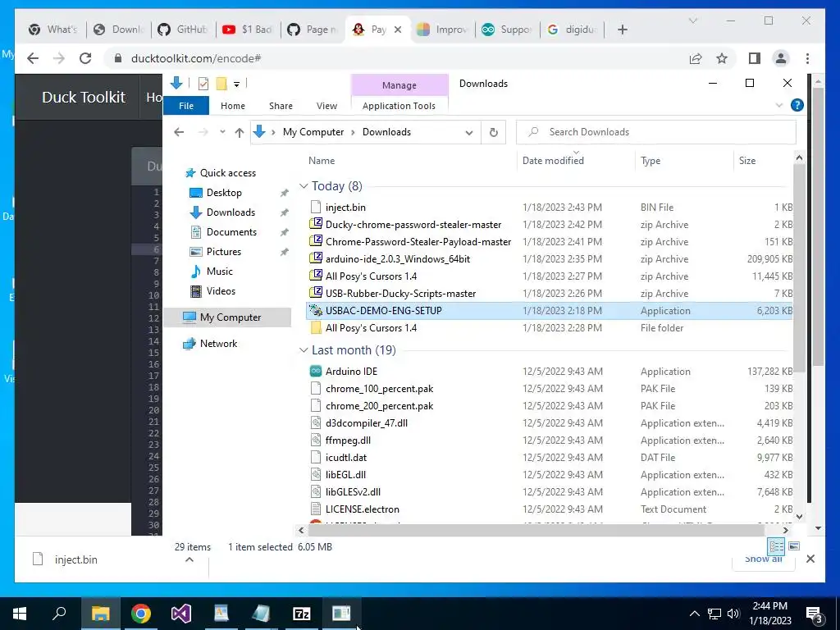Viewport: 840px width, 630px height.
Task: Open recent locations dropdown in Explorer
Action: [x=221, y=132]
